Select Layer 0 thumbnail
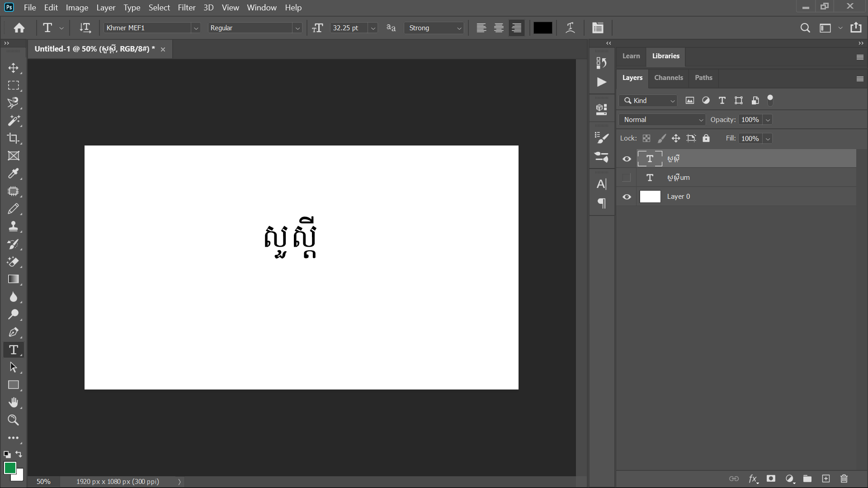 point(650,197)
